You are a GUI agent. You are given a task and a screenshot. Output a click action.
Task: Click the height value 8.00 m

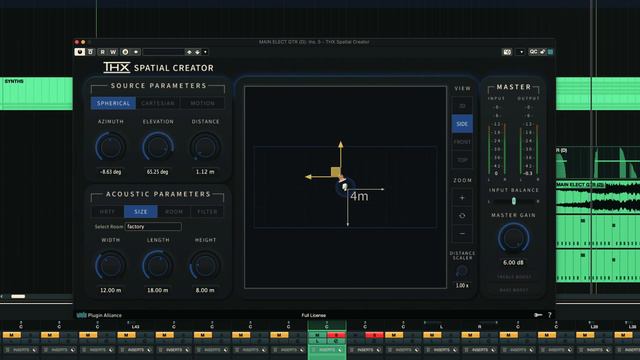(205, 290)
